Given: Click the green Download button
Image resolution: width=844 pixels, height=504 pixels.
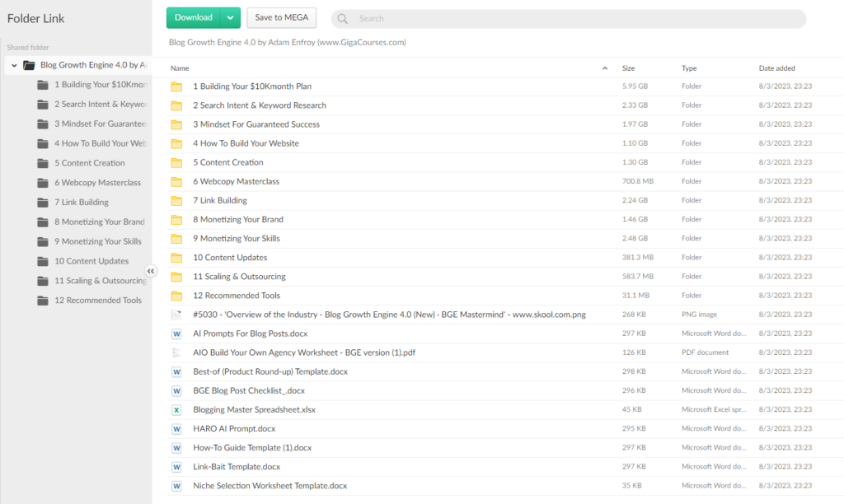Looking at the screenshot, I should point(194,17).
